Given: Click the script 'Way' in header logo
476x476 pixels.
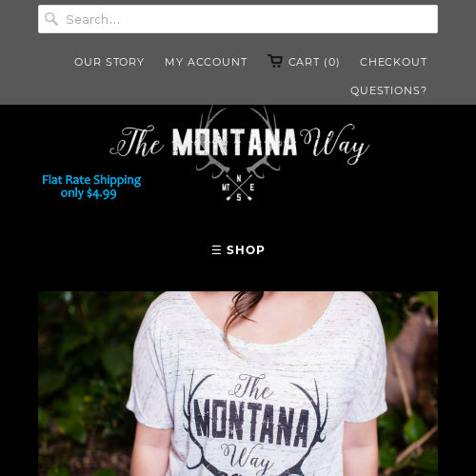Looking at the screenshot, I should (x=334, y=144).
